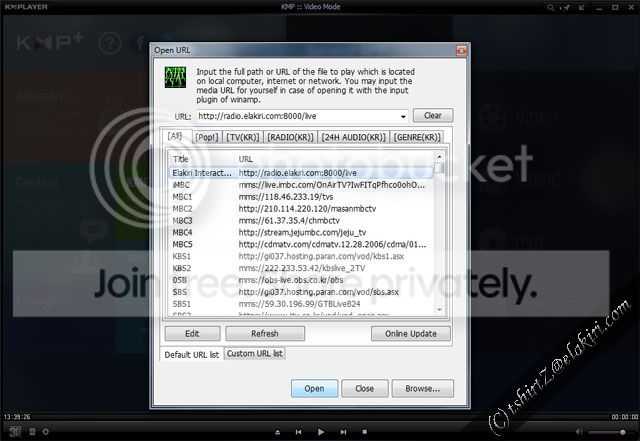The width and height of the screenshot is (640, 441).
Task: Select the MBC4 entry
Action: pyautogui.click(x=301, y=232)
